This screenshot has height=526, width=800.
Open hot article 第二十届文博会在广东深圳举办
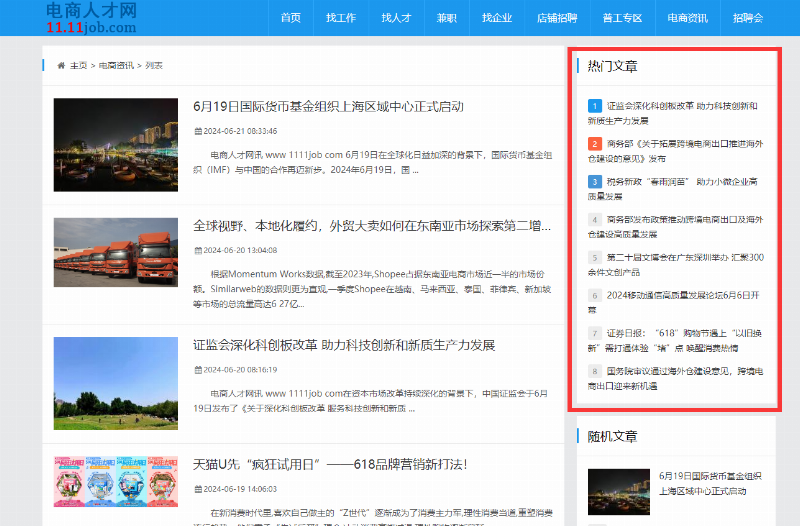(676, 265)
